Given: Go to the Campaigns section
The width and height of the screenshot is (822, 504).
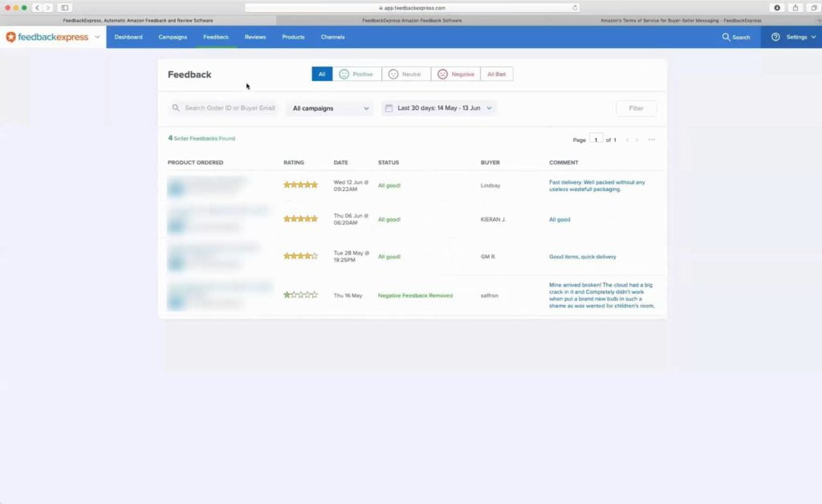Looking at the screenshot, I should [x=173, y=37].
